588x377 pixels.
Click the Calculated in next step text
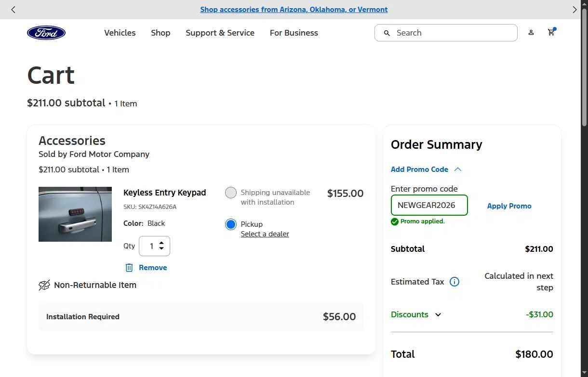(519, 282)
